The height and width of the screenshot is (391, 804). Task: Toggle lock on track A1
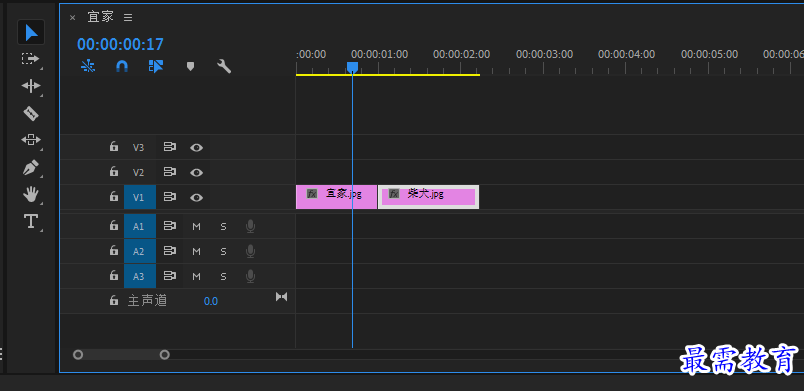pyautogui.click(x=114, y=225)
